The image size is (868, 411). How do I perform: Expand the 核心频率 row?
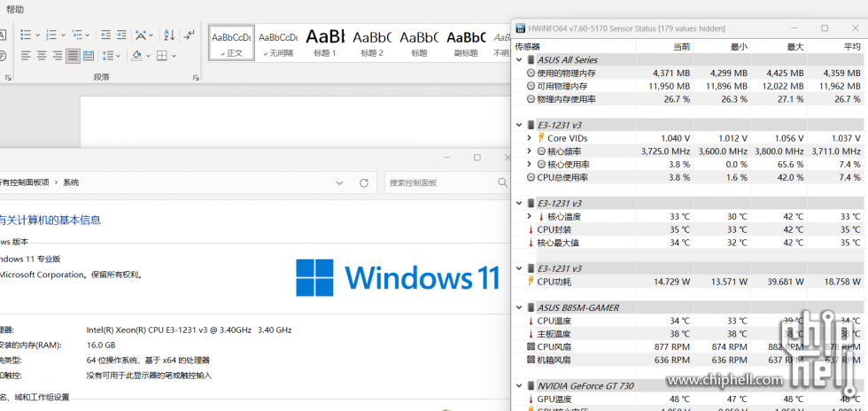click(x=530, y=151)
